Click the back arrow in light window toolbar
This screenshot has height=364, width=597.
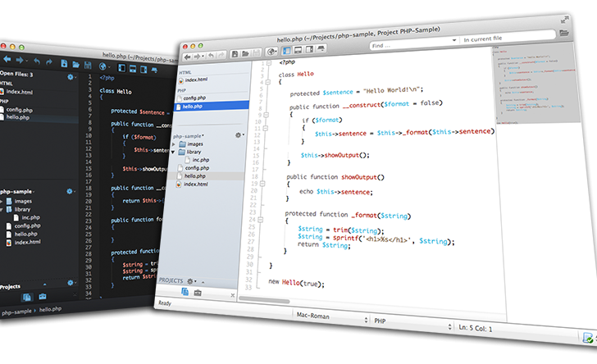tap(185, 56)
